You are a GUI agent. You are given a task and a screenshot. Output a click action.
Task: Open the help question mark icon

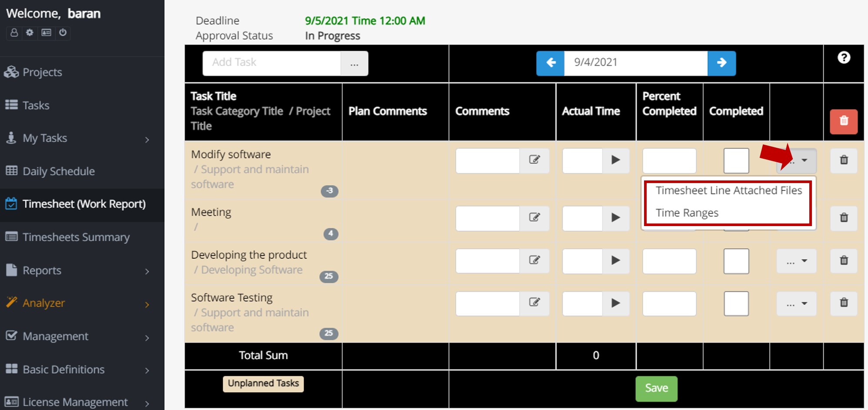(844, 57)
